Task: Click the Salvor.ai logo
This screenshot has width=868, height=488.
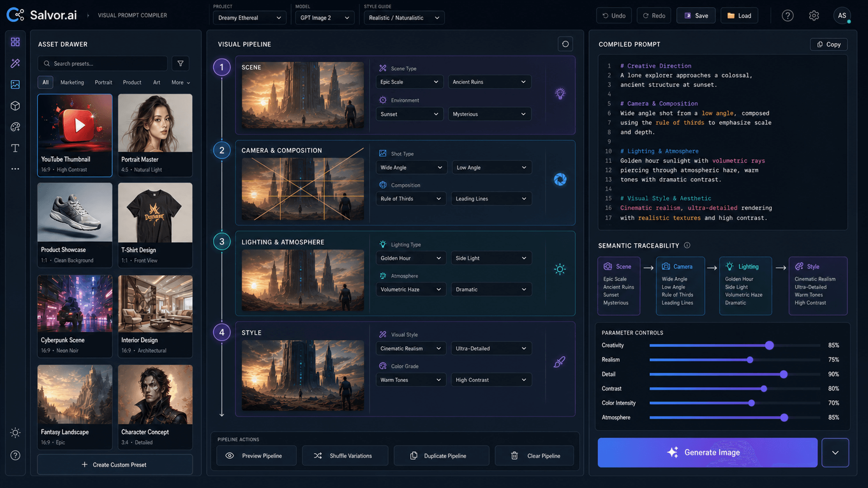Action: pos(42,15)
